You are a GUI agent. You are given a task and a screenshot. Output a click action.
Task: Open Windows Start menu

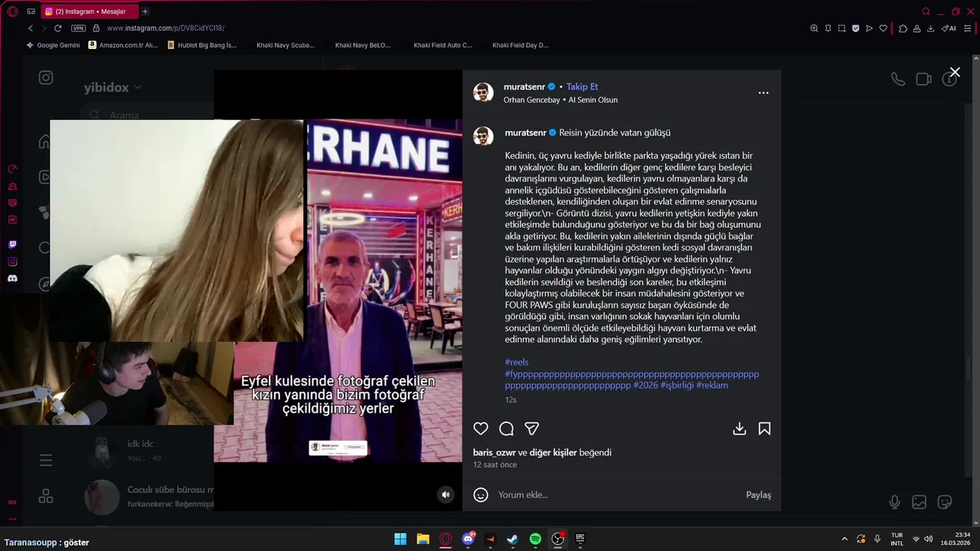coord(400,539)
